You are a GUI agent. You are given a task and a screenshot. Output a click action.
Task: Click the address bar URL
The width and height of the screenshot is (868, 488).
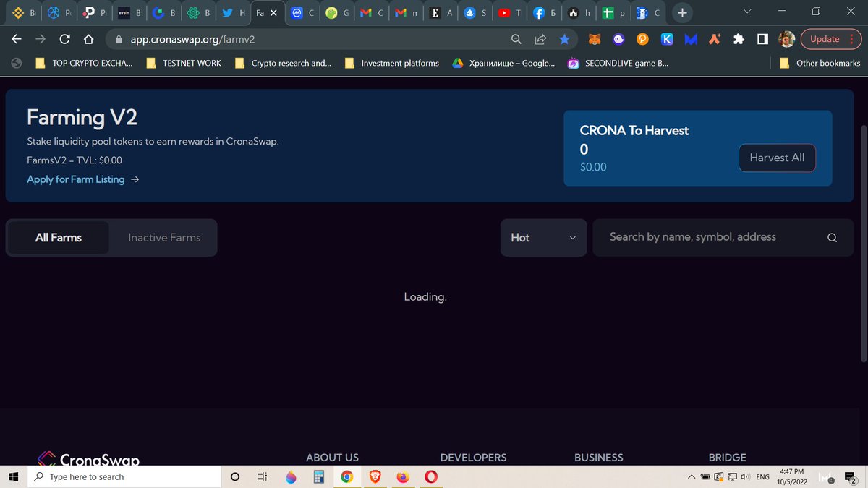pos(192,39)
